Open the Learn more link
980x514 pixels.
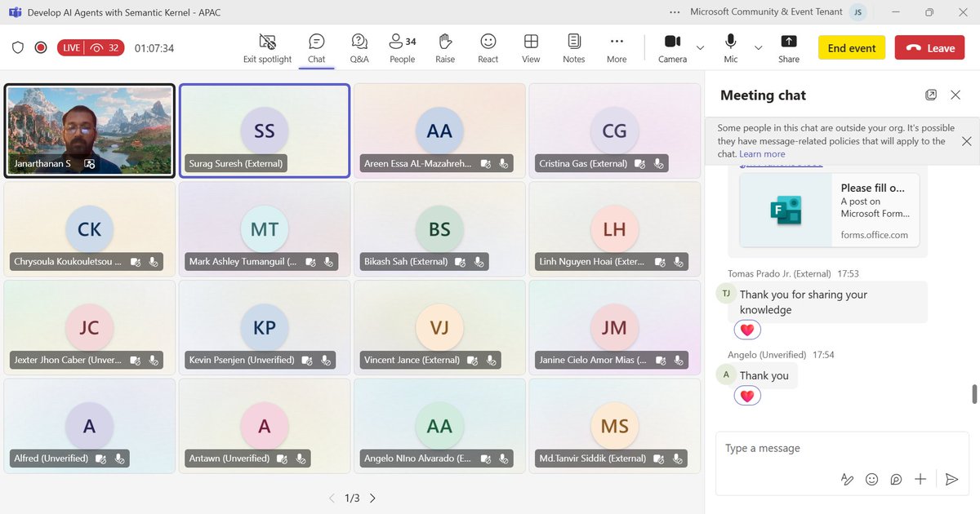762,154
